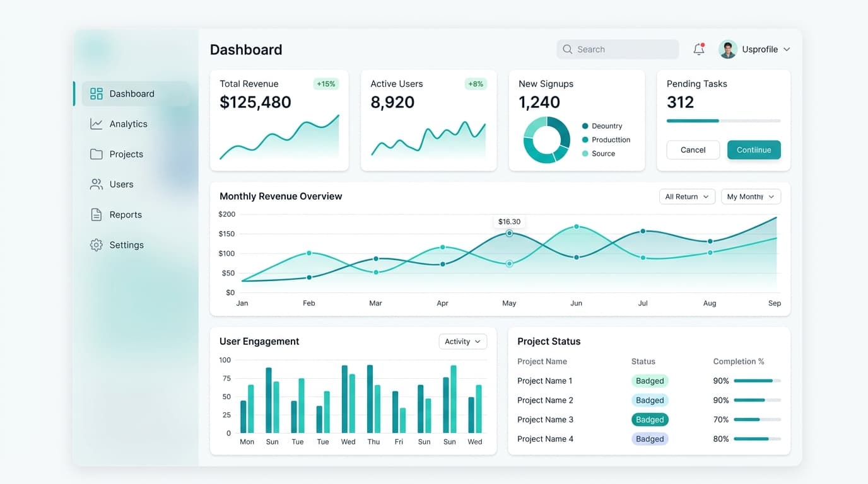The height and width of the screenshot is (484, 868).
Task: Click Project Name 1 completion bar
Action: (757, 381)
